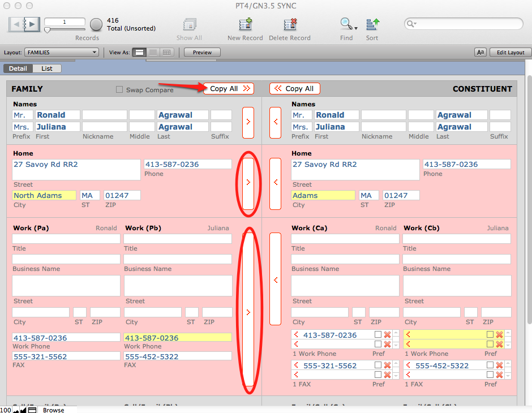Click the New Record toolbar icon

pos(245,25)
